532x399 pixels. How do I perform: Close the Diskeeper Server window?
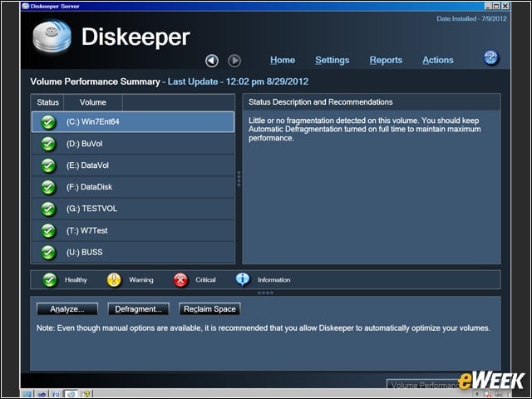[505, 6]
